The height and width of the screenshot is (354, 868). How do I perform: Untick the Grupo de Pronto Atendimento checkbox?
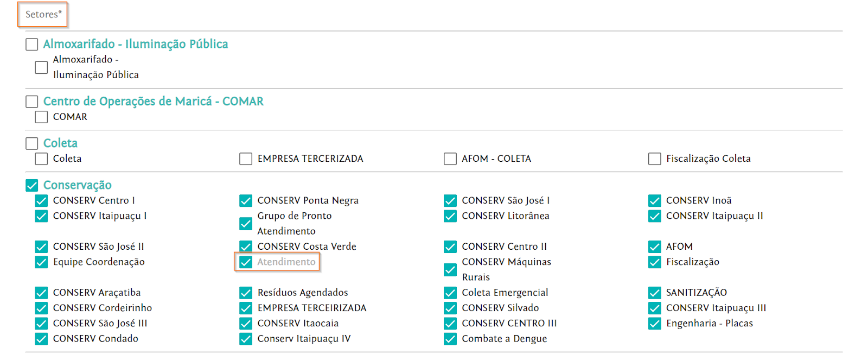(x=246, y=224)
